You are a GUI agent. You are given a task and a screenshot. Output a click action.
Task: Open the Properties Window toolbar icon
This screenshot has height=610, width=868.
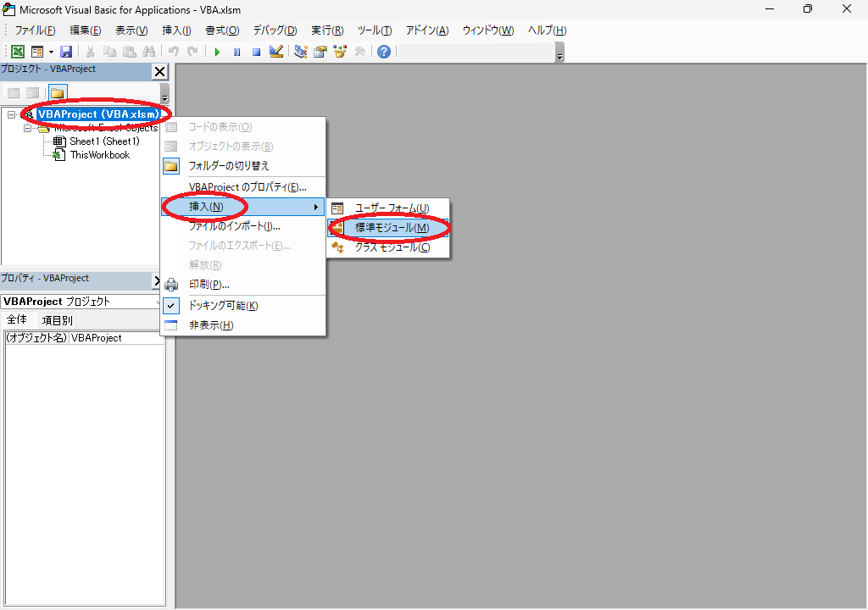[320, 52]
